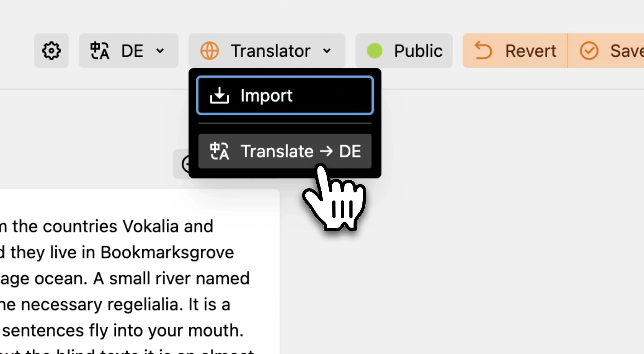Choose Translate → DE from the menu

(x=285, y=151)
